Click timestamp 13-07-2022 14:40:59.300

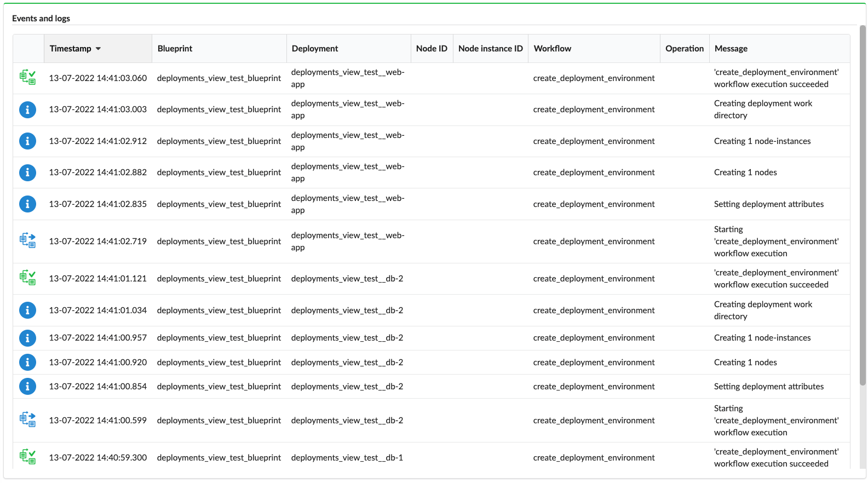pos(98,457)
